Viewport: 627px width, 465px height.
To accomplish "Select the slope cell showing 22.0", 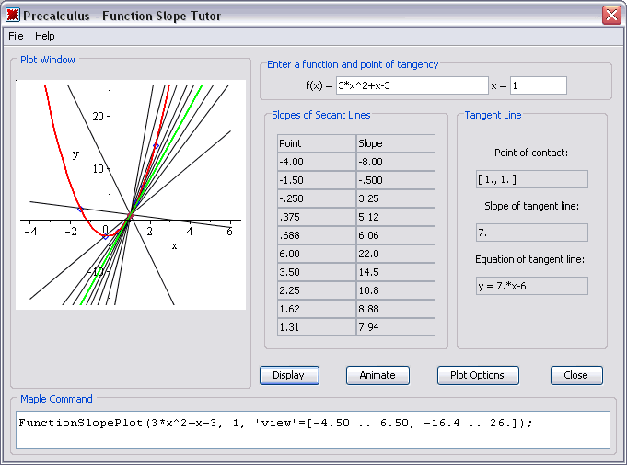I will (394, 253).
